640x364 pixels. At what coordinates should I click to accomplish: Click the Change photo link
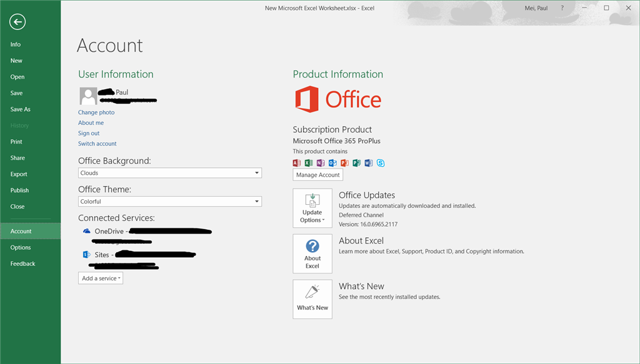click(x=96, y=112)
